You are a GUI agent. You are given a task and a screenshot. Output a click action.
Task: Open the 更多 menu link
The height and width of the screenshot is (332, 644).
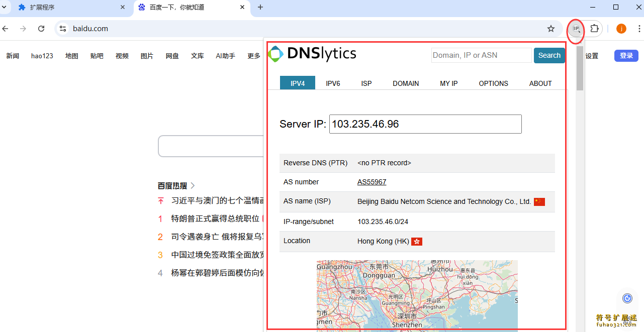coord(254,56)
